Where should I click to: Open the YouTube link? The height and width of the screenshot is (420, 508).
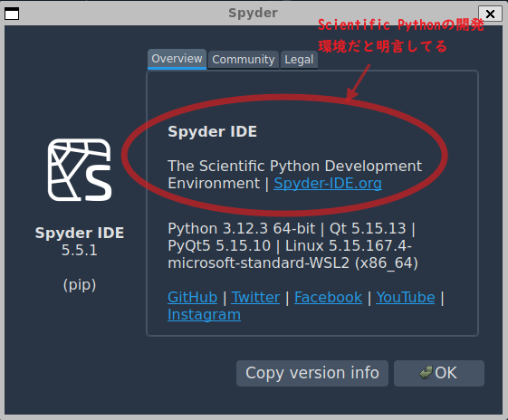(406, 297)
